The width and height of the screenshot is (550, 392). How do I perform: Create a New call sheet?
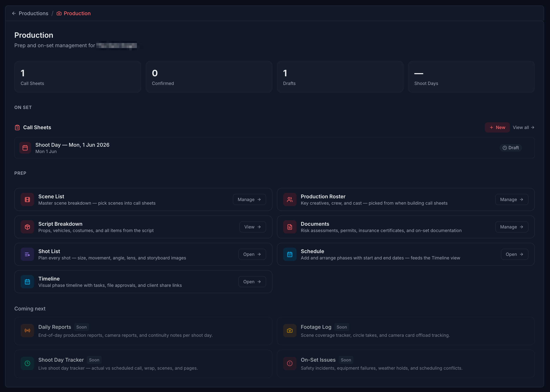[497, 128]
